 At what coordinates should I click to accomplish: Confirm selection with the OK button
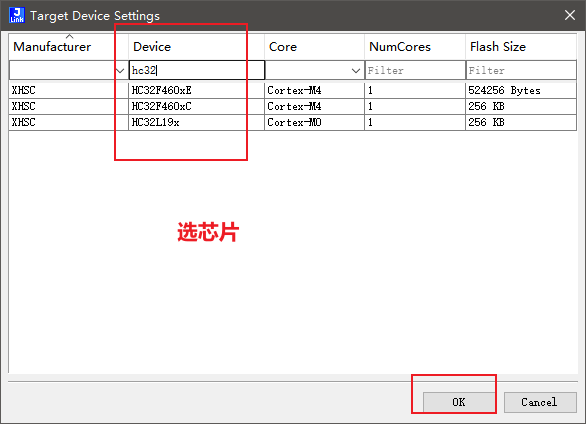tap(459, 402)
